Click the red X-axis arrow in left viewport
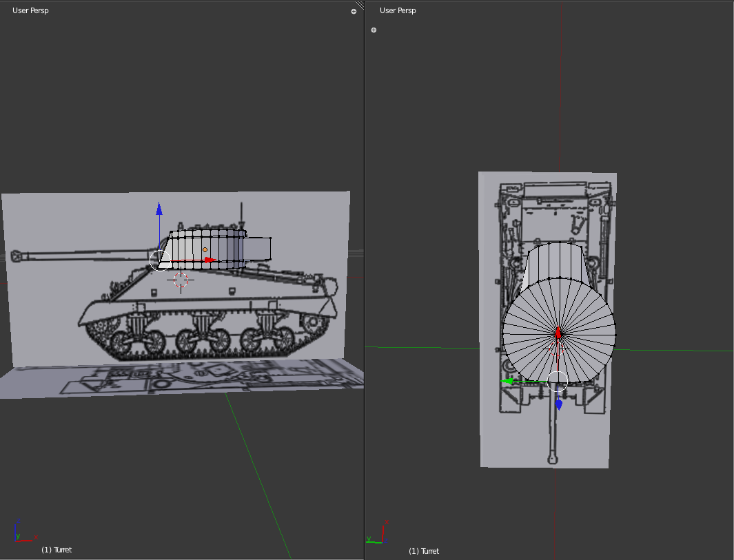This screenshot has height=560, width=734. tap(210, 260)
